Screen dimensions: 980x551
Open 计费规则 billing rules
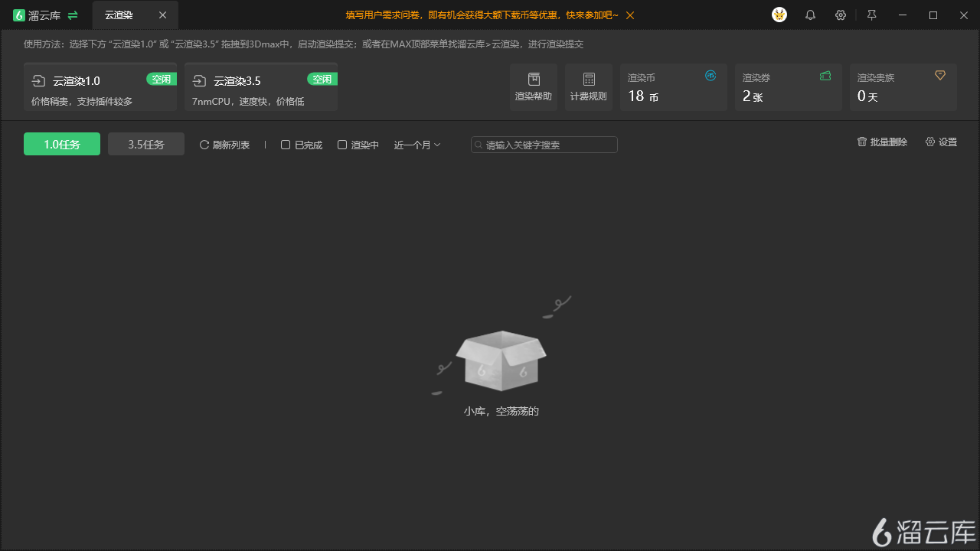click(x=589, y=87)
